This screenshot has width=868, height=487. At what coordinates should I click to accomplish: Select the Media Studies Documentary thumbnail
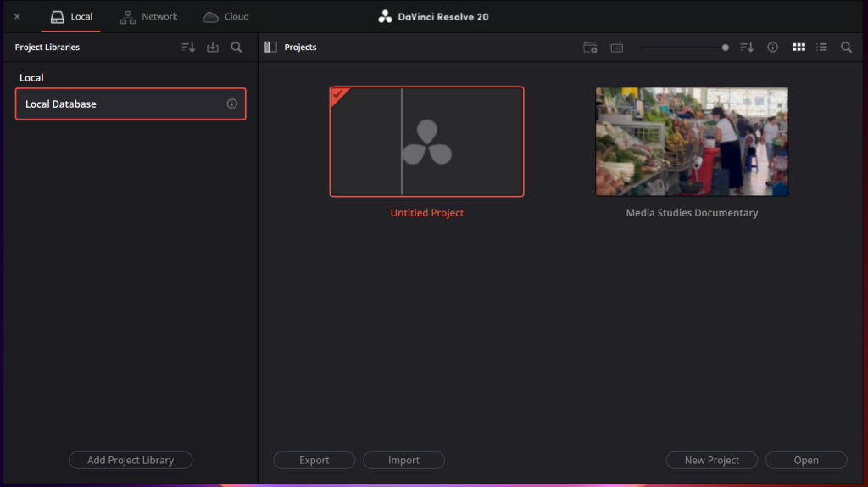click(692, 142)
